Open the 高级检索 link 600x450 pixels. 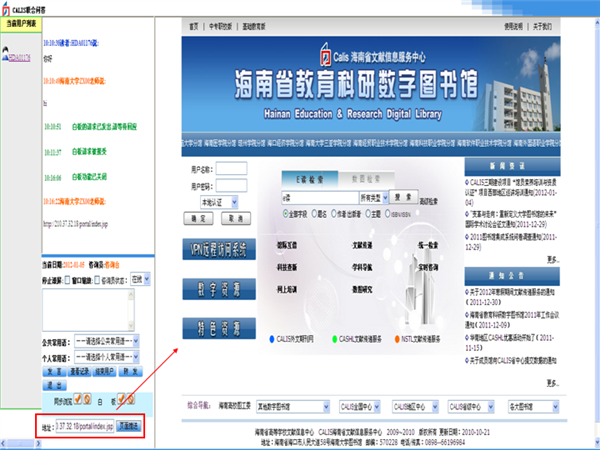point(429,202)
